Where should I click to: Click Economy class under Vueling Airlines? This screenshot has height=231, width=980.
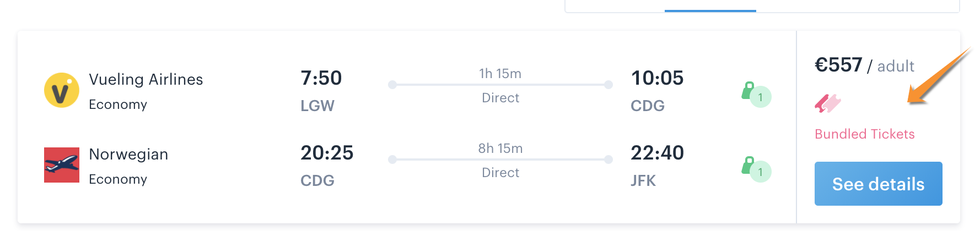click(x=118, y=105)
